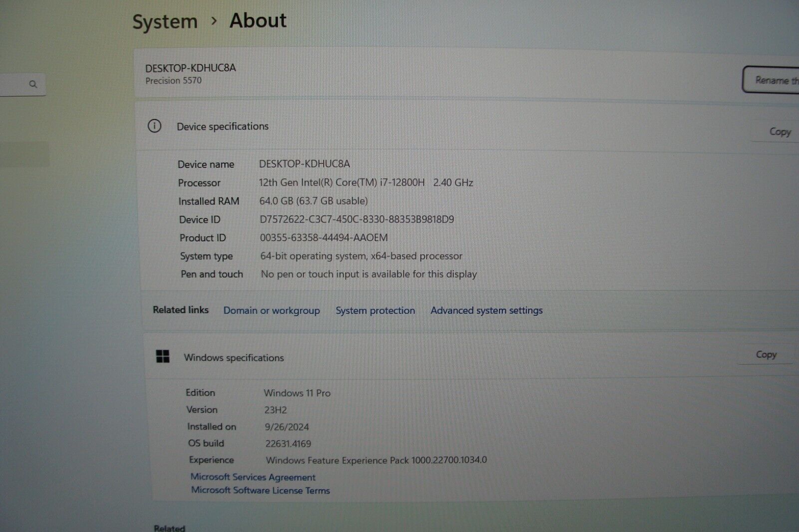Viewport: 799px width, 532px height.
Task: Click the Related links label
Action: pos(180,310)
